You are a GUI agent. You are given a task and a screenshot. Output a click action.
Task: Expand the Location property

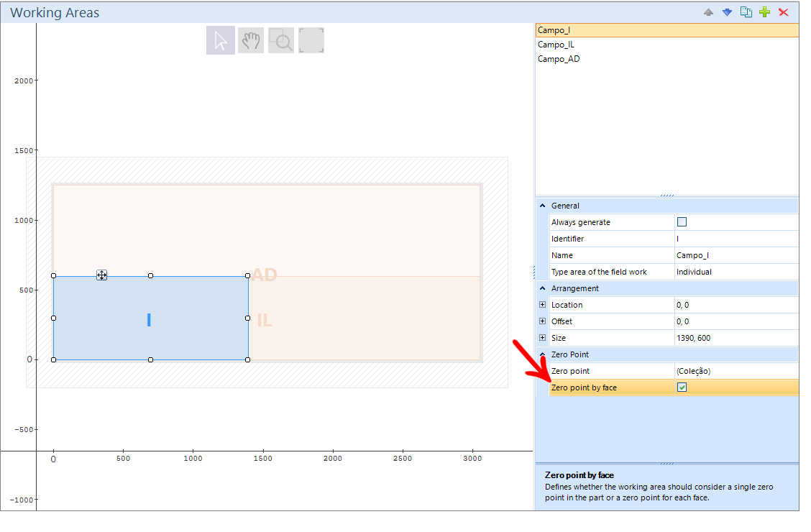(543, 305)
